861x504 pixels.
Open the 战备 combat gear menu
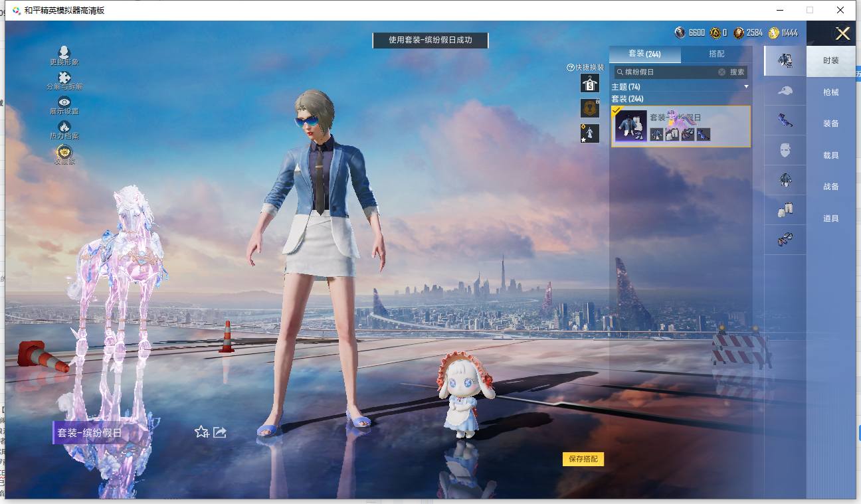831,187
